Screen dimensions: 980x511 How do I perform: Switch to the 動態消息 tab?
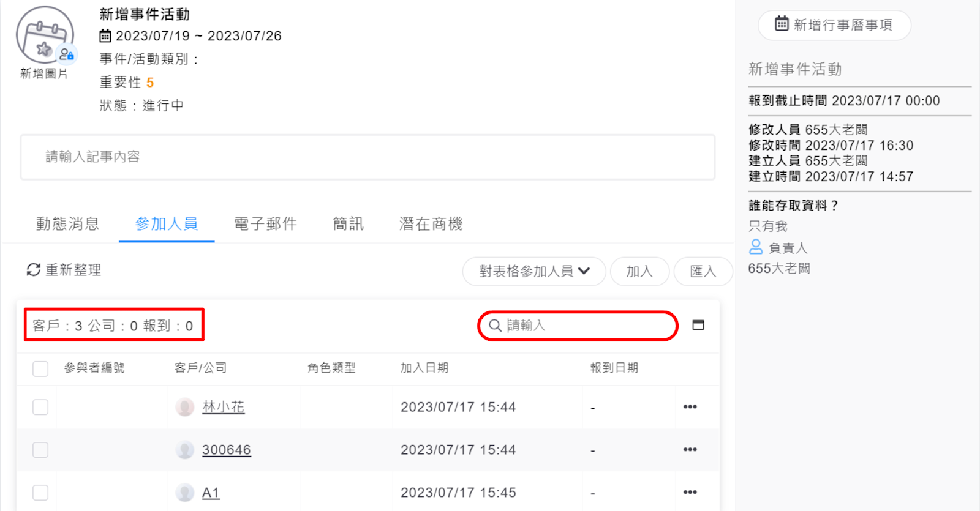[67, 224]
